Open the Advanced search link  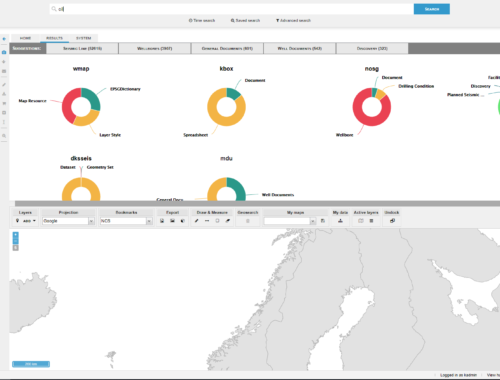293,20
